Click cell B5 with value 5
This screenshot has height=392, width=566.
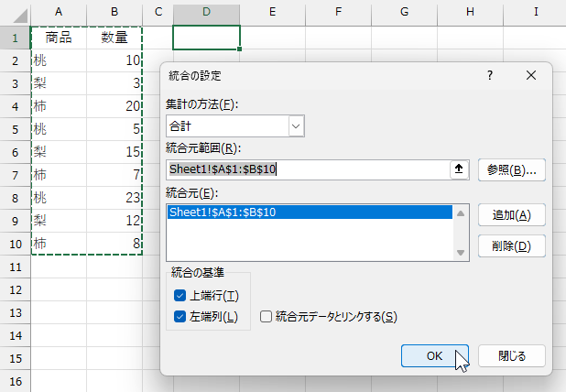114,129
